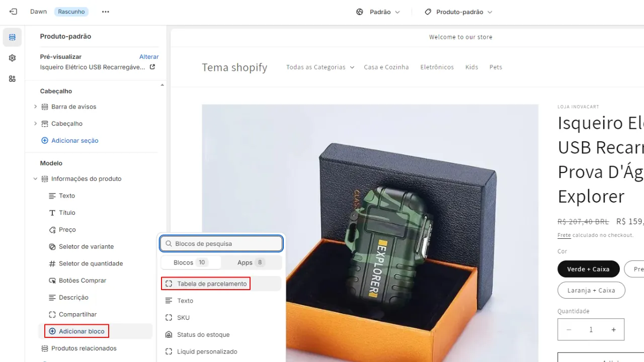Screen dimensions: 644x362
Task: Click Alterar preview link
Action: [x=149, y=57]
